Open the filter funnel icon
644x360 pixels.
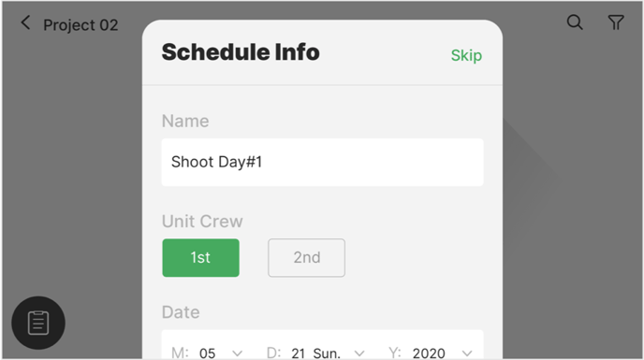click(x=616, y=22)
